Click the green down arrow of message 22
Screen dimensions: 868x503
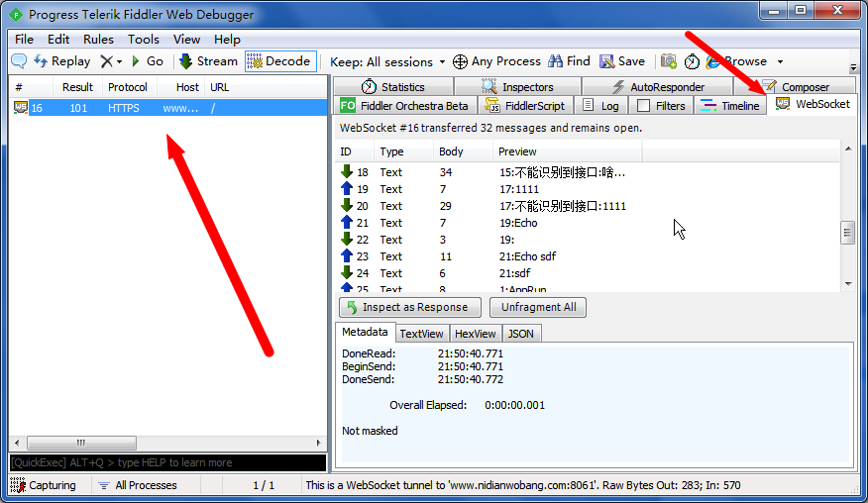point(347,239)
